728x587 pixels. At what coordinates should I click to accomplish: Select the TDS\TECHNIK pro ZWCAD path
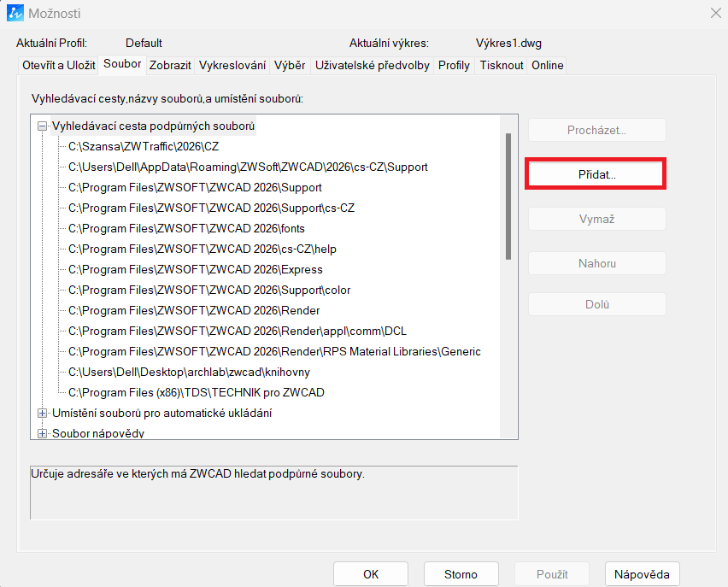(x=197, y=392)
